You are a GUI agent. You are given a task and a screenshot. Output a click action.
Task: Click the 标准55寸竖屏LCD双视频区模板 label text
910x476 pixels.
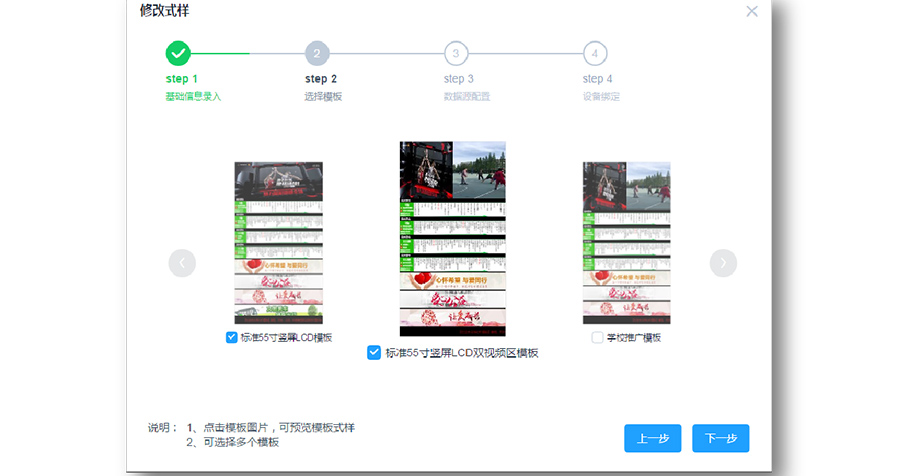tap(462, 353)
